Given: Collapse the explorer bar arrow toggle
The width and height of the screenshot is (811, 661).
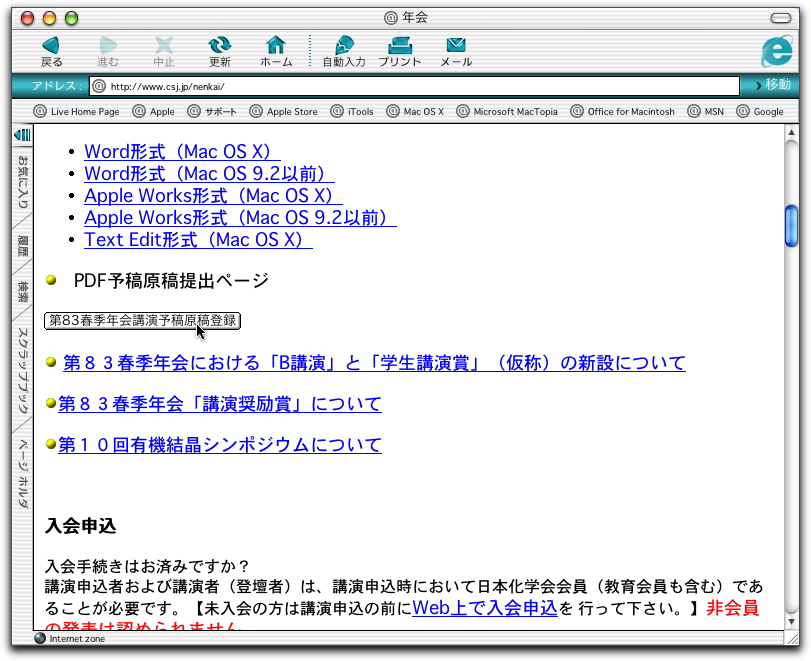Looking at the screenshot, I should (22, 135).
